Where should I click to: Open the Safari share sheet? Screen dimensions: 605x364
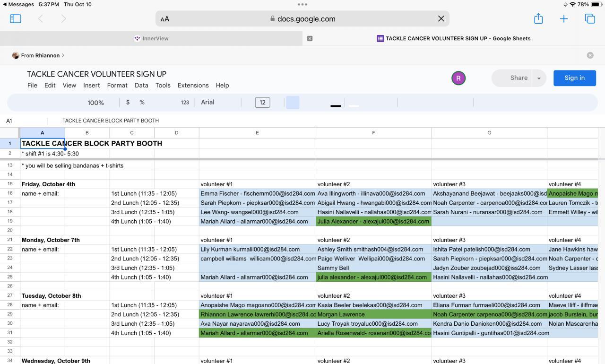[x=538, y=18]
